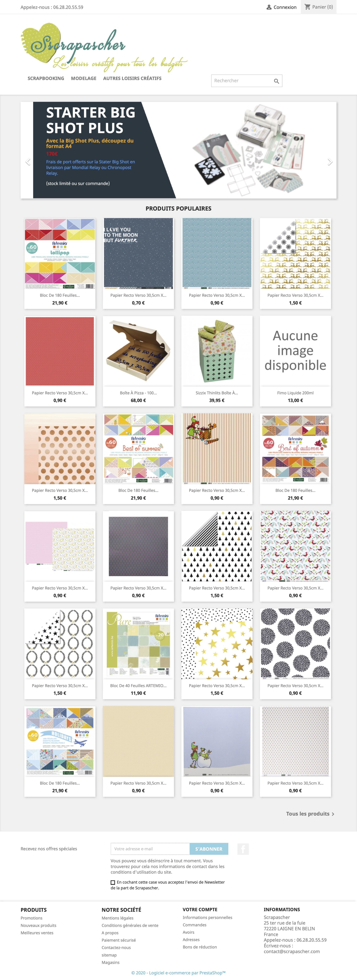Image resolution: width=357 pixels, height=980 pixels.
Task: Click the Connexion user icon
Action: coord(269,7)
